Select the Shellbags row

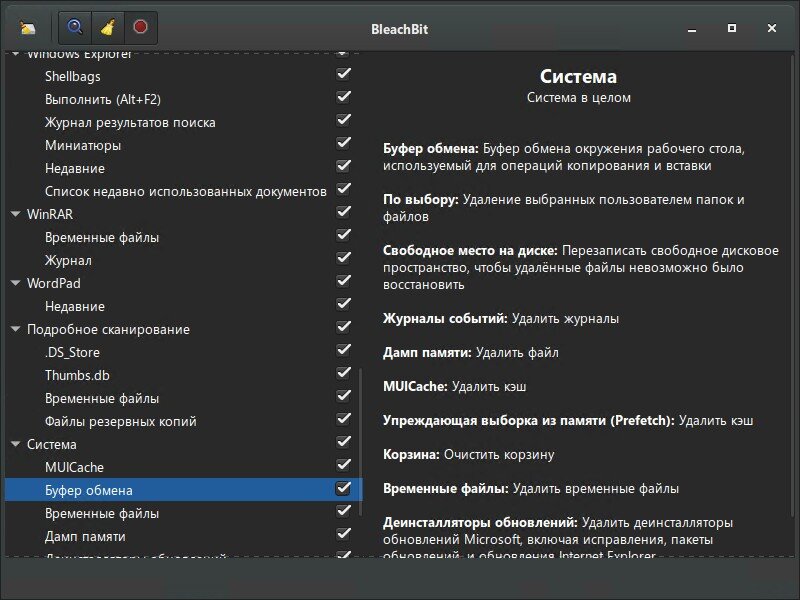click(x=183, y=77)
